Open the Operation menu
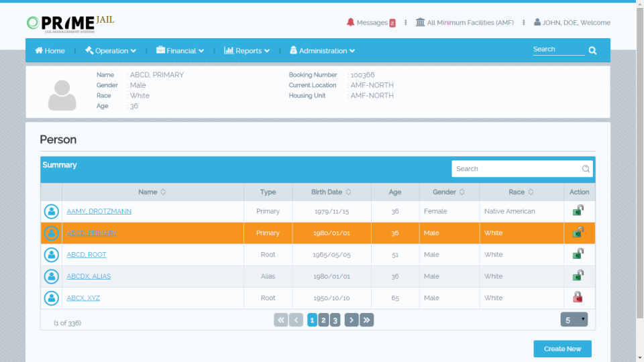The image size is (644, 362). click(x=111, y=51)
